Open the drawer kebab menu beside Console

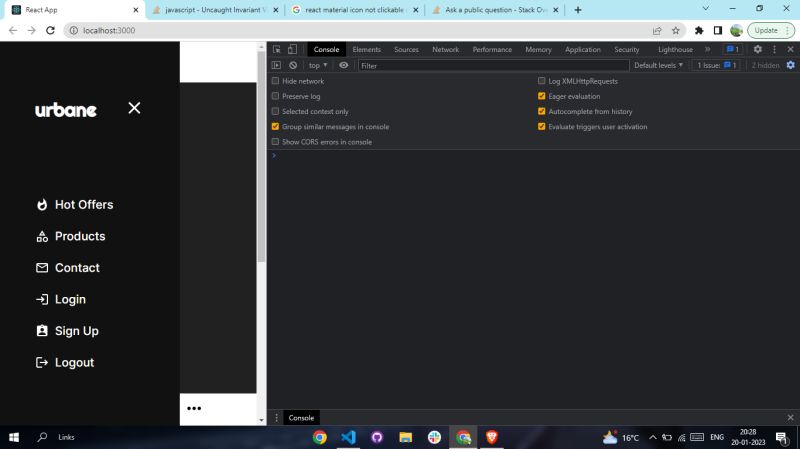click(x=277, y=418)
